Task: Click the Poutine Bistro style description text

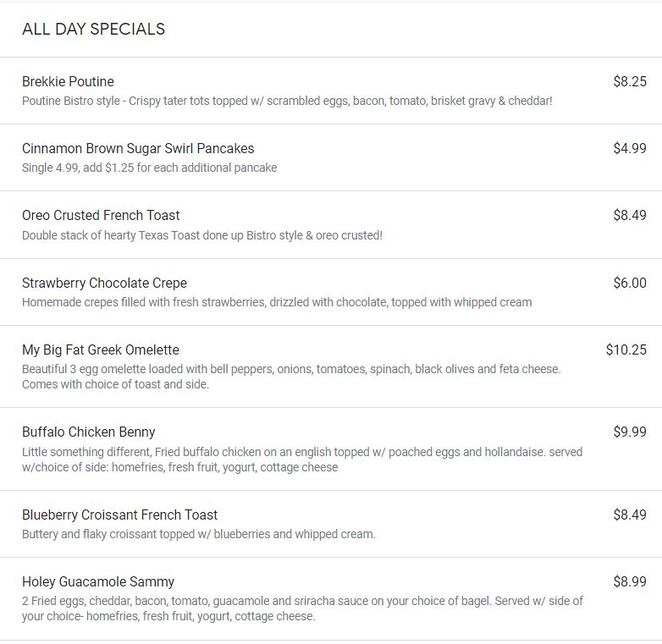Action: point(287,101)
